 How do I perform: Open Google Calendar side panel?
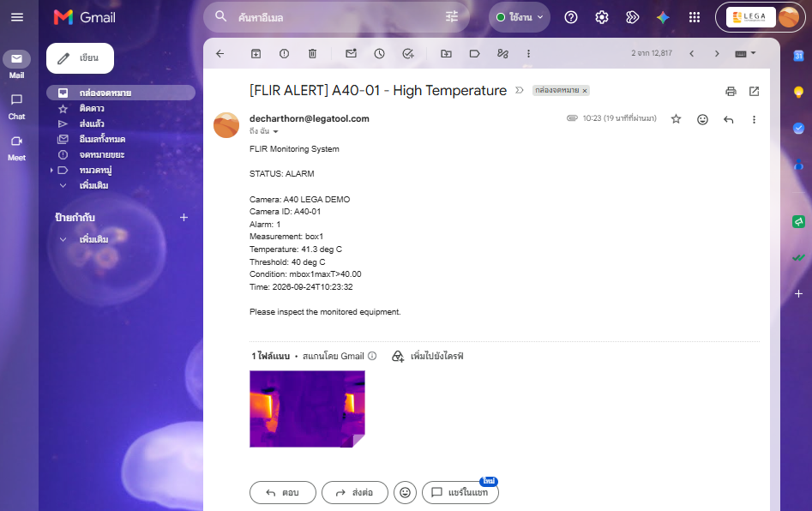(x=798, y=56)
